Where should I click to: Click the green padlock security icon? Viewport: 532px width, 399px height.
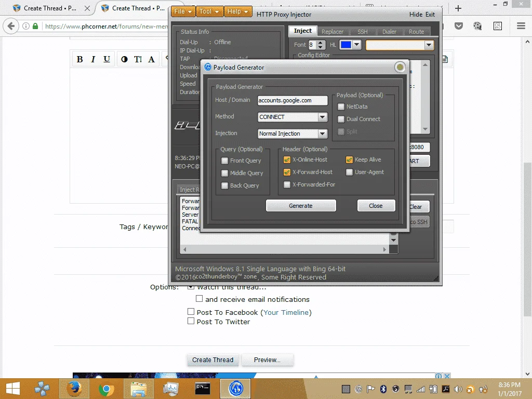point(35,26)
